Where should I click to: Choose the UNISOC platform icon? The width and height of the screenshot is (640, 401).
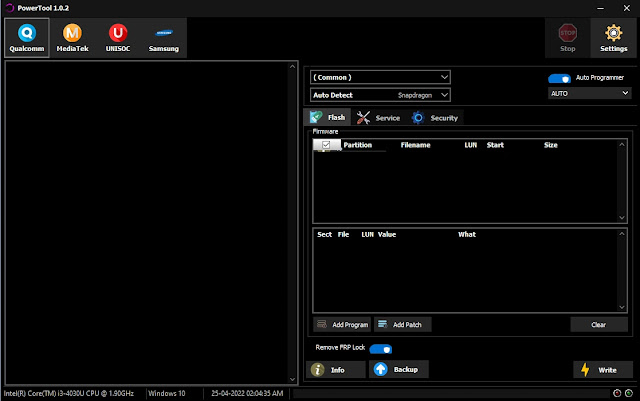click(x=118, y=38)
